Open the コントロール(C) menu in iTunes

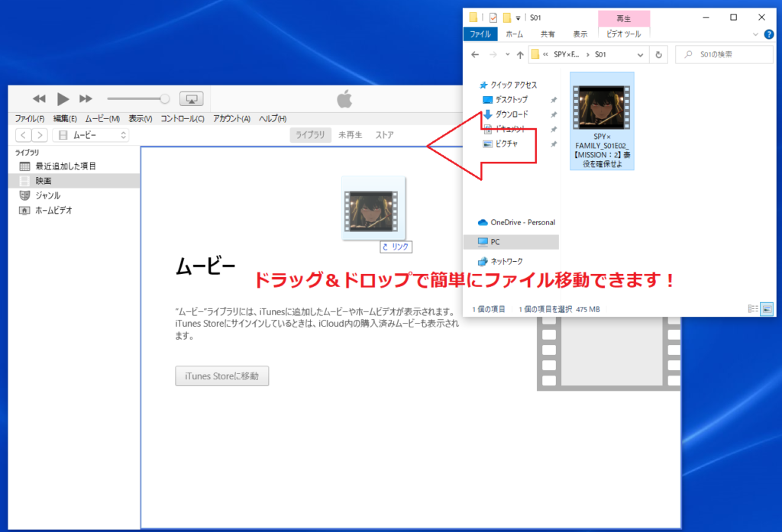pyautogui.click(x=182, y=118)
